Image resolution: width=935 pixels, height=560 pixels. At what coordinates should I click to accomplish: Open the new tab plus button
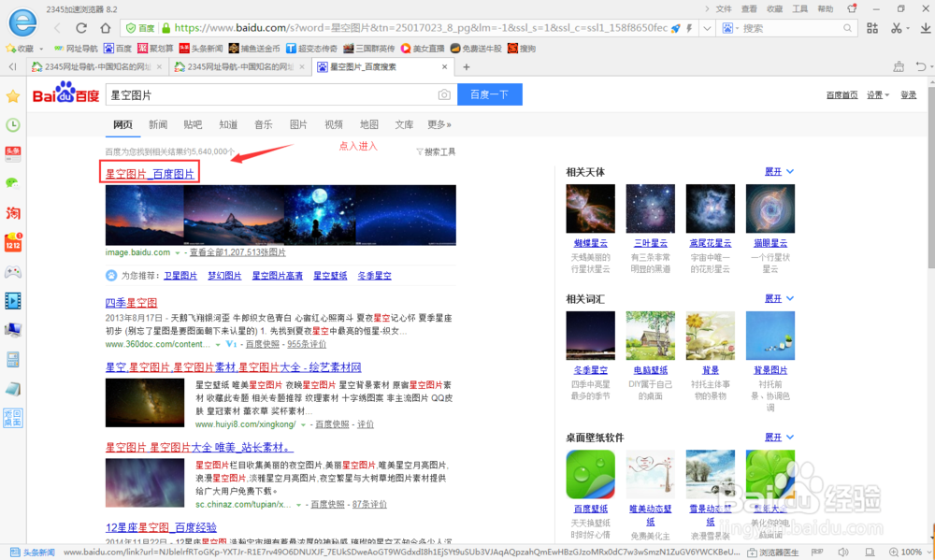(x=467, y=66)
